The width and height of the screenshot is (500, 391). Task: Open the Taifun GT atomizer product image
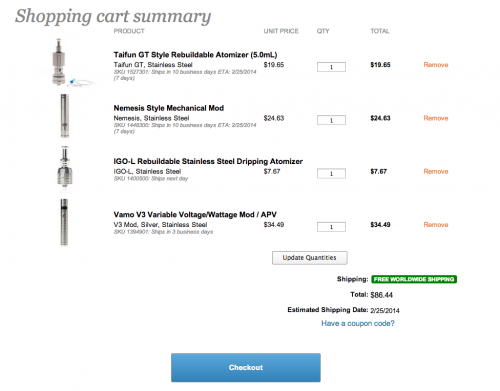[x=72, y=62]
